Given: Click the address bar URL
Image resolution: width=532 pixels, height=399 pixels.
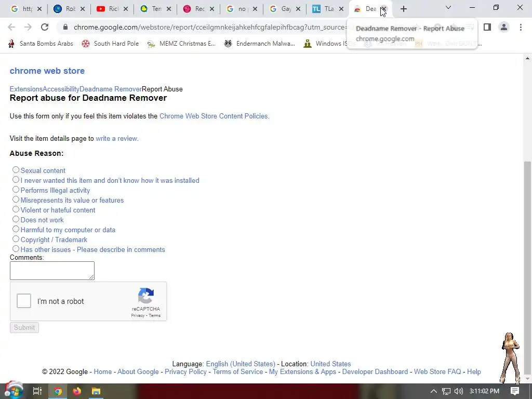Looking at the screenshot, I should click(x=210, y=27).
